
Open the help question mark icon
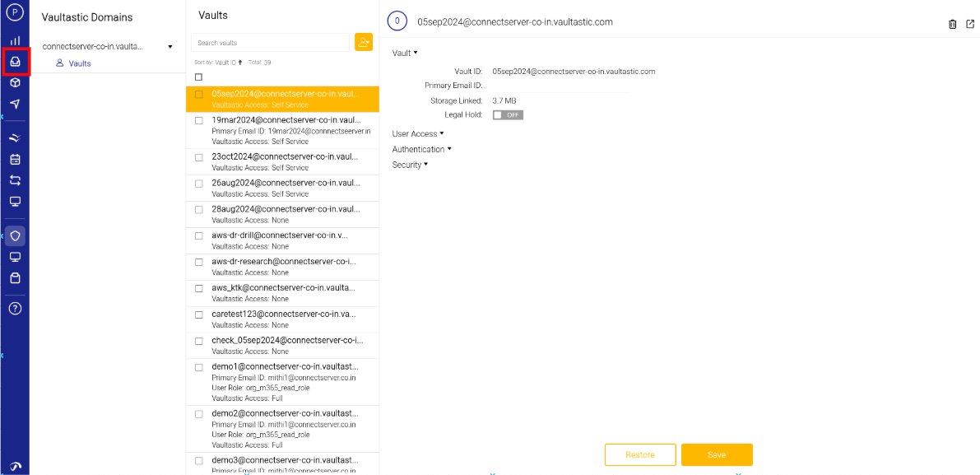click(15, 308)
